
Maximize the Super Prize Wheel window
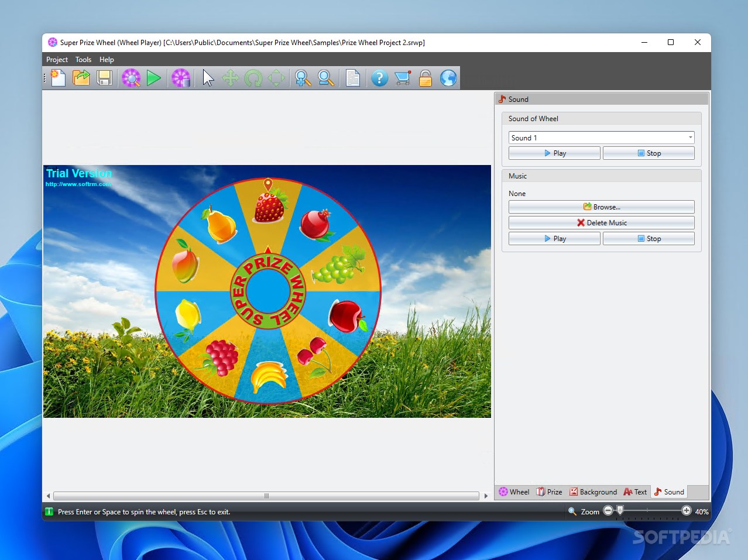pyautogui.click(x=671, y=42)
